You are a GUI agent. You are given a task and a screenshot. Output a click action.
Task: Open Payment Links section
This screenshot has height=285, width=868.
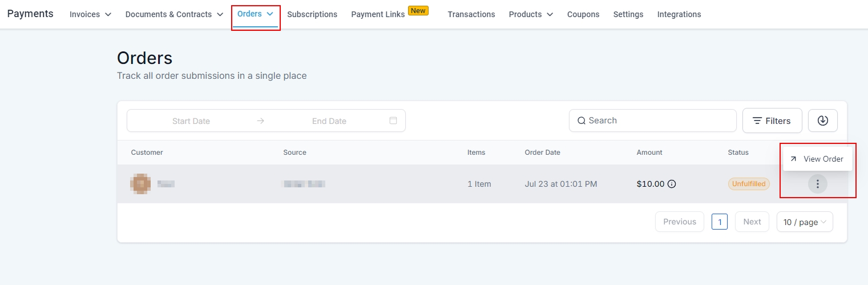point(378,14)
